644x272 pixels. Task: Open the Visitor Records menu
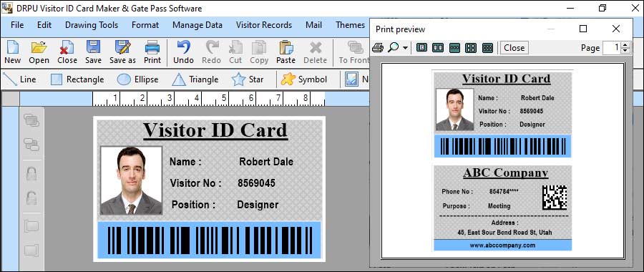click(263, 25)
